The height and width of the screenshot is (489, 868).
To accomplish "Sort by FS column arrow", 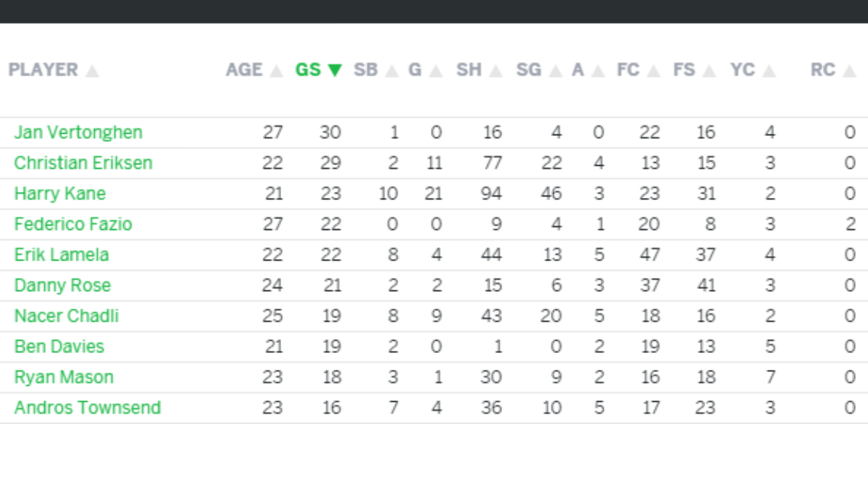I will tap(710, 71).
